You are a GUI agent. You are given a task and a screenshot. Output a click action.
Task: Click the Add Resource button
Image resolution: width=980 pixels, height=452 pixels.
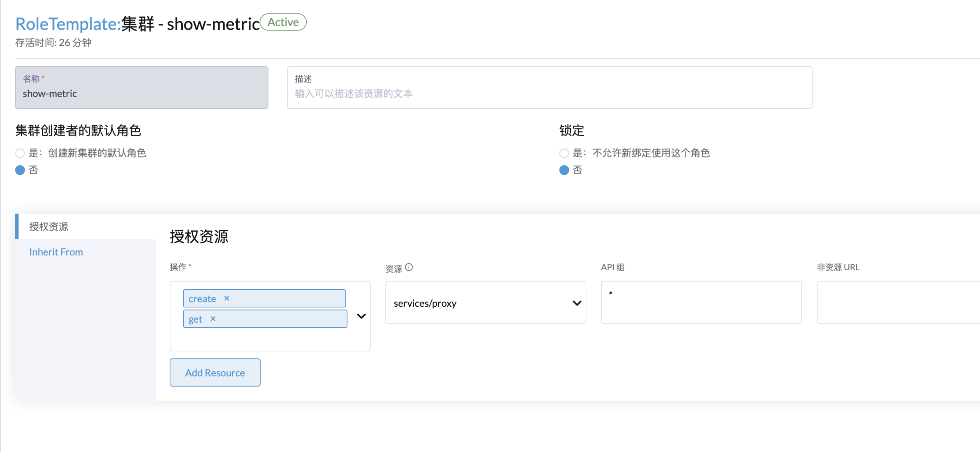[215, 372]
